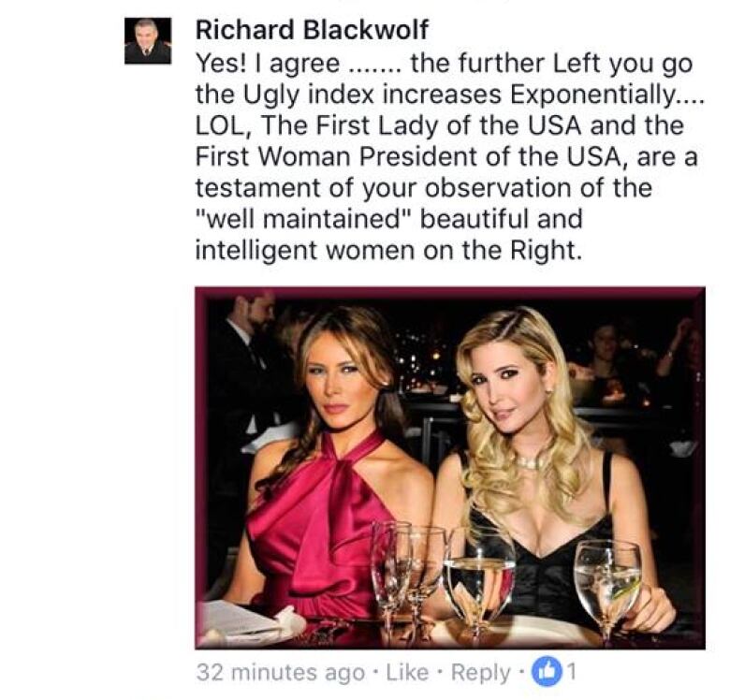Click the blue thumbs-up reaction icon
The width and height of the screenshot is (730, 700).
(547, 671)
